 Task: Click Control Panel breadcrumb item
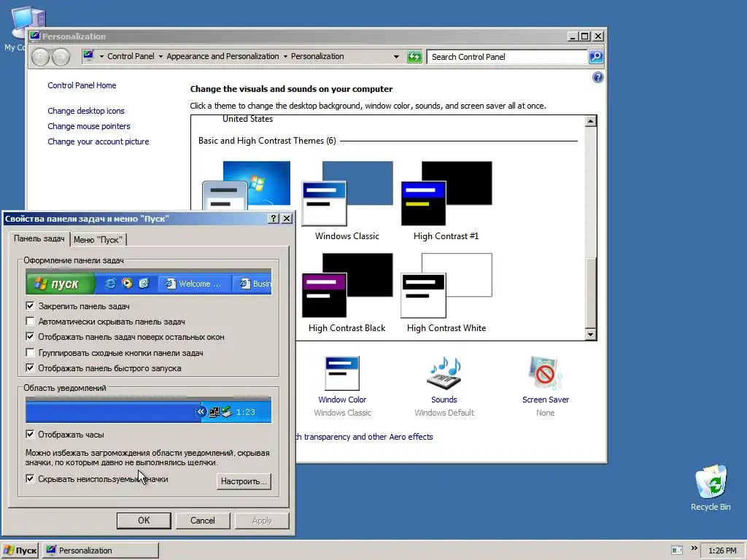coord(131,56)
